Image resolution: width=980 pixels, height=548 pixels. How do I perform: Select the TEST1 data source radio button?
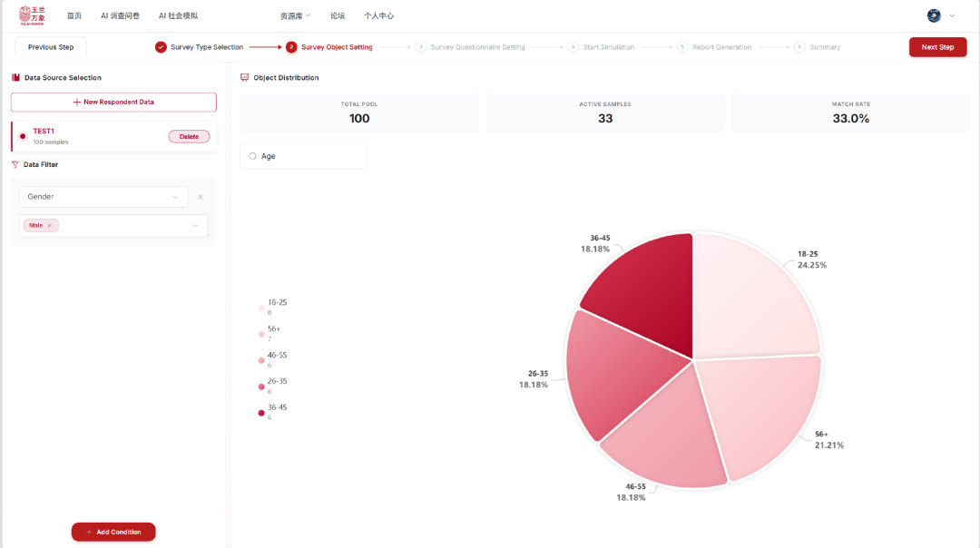pos(23,136)
